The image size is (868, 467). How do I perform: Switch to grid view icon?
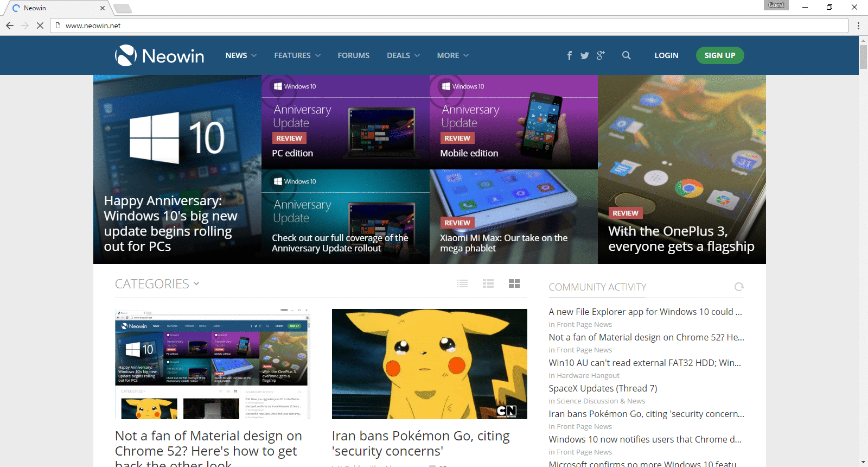(514, 283)
